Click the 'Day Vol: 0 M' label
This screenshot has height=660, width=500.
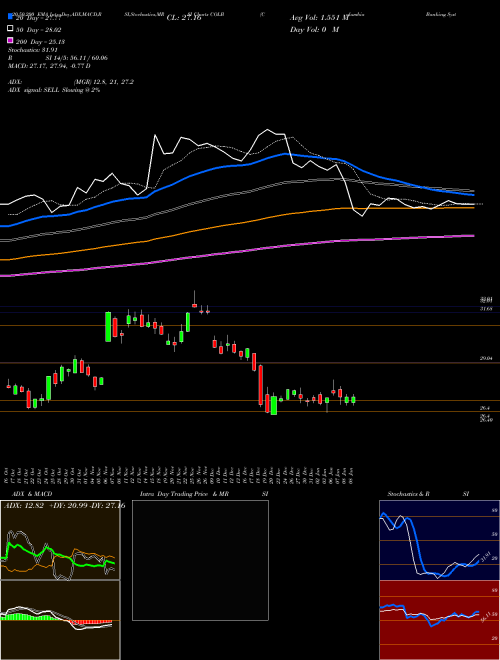pyautogui.click(x=314, y=30)
